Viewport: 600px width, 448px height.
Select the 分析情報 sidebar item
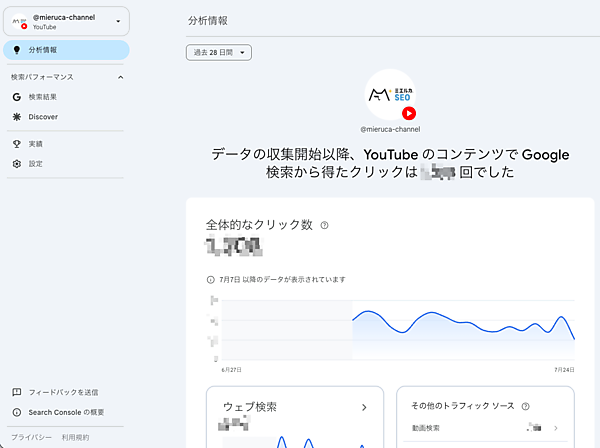click(66, 50)
